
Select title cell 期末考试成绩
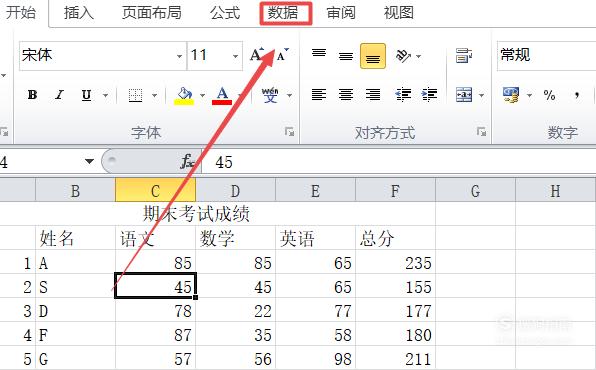[x=196, y=214]
